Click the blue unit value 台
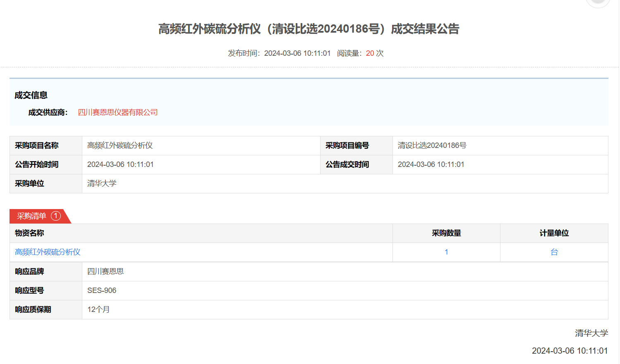The height and width of the screenshot is (364, 620). click(x=554, y=252)
